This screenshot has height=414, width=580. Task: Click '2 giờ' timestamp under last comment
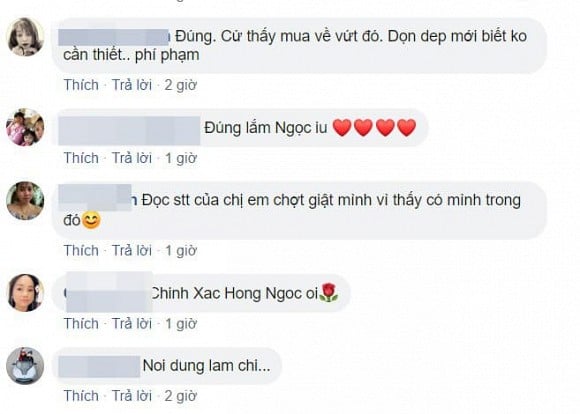tap(181, 396)
